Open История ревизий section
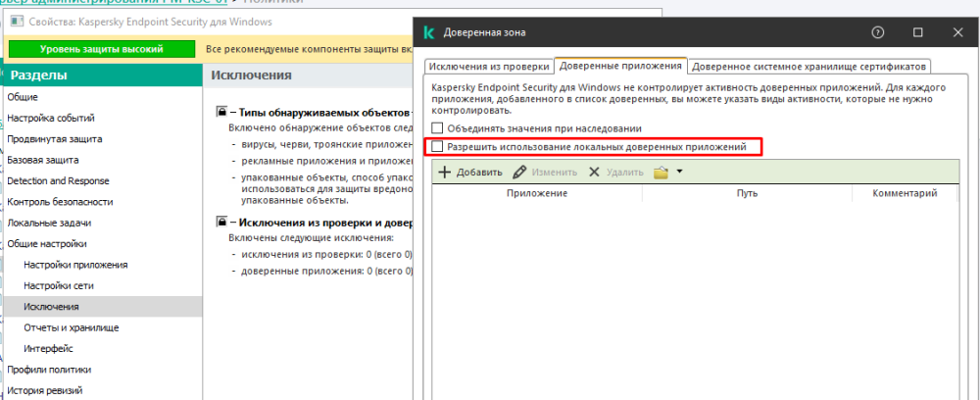 pyautogui.click(x=44, y=390)
